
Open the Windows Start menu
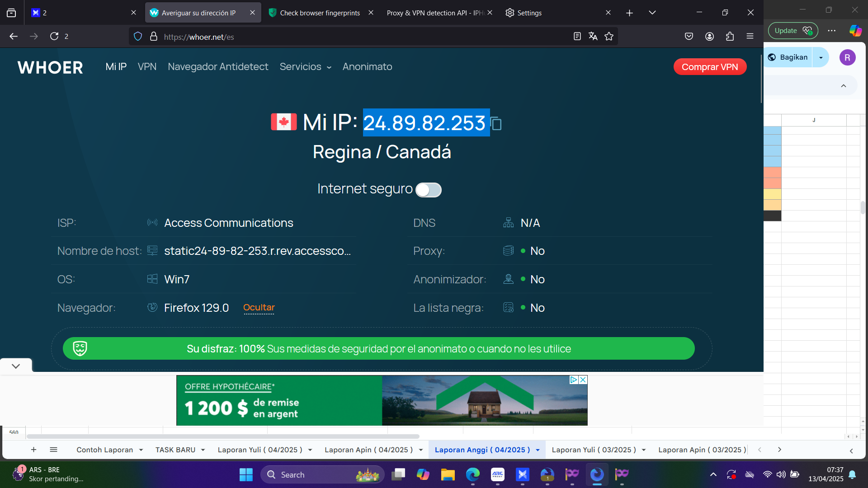tap(246, 474)
